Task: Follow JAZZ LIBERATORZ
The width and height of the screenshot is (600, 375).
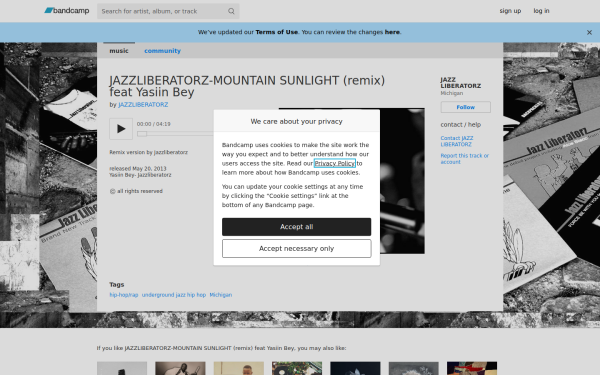Action: (x=465, y=107)
